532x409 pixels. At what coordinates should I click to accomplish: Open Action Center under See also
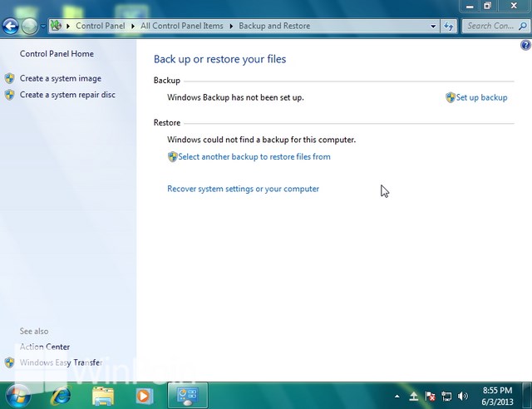click(44, 347)
